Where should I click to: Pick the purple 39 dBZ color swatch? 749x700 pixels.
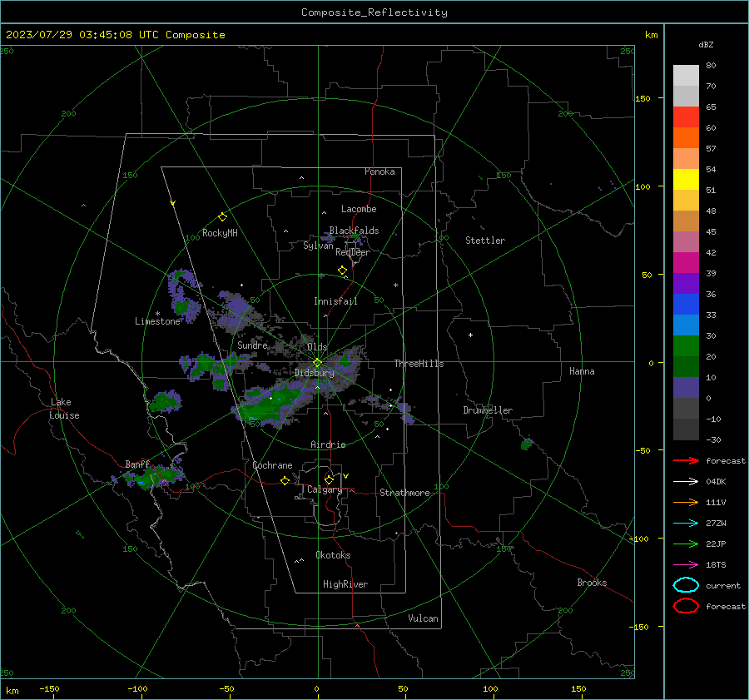(686, 283)
